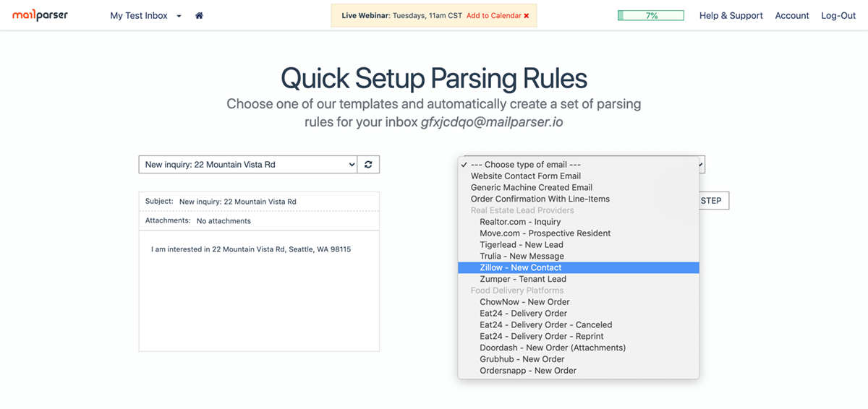Click the Quick Setup Parsing Rules heading
868x409 pixels.
(x=434, y=78)
